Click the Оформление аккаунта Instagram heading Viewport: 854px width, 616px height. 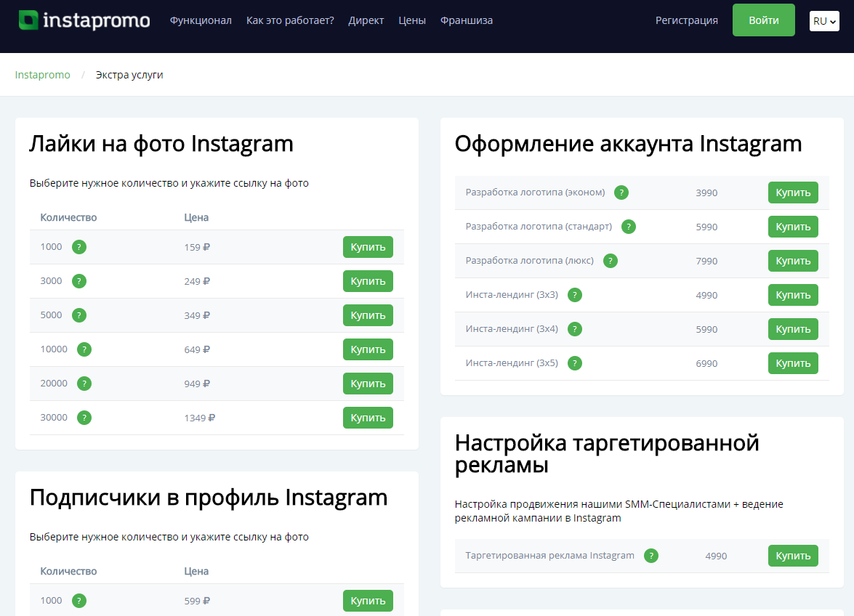[628, 145]
